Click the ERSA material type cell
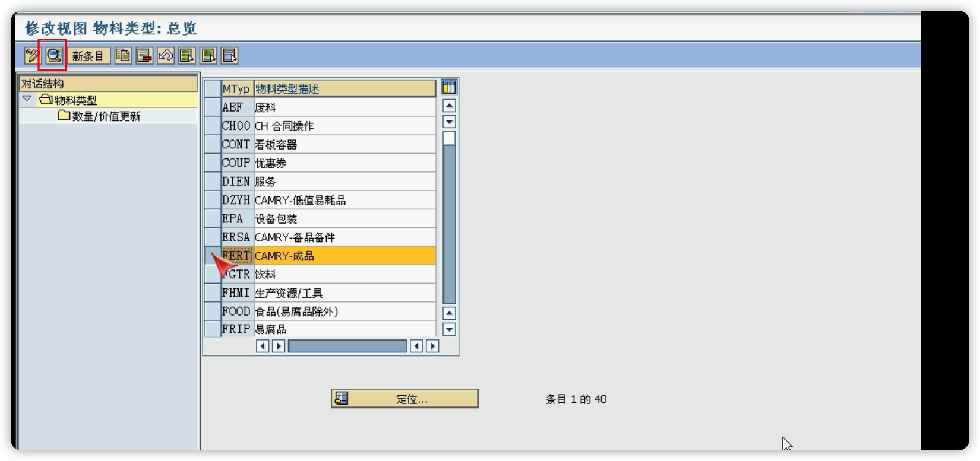The width and height of the screenshot is (980, 461). [x=238, y=237]
